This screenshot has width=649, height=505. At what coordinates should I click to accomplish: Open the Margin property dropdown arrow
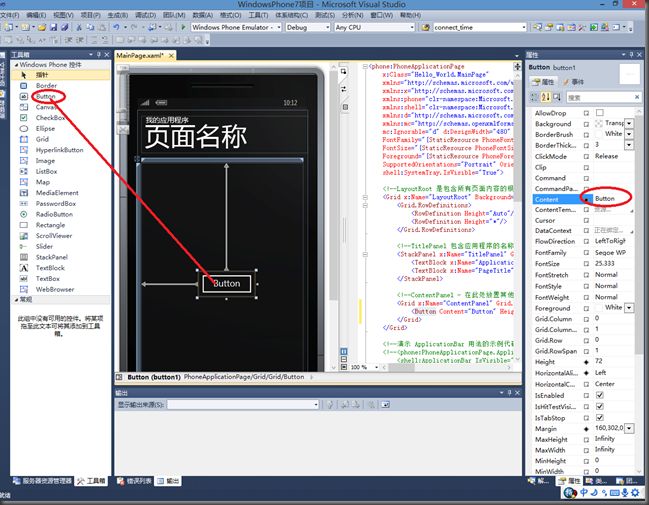[629, 428]
